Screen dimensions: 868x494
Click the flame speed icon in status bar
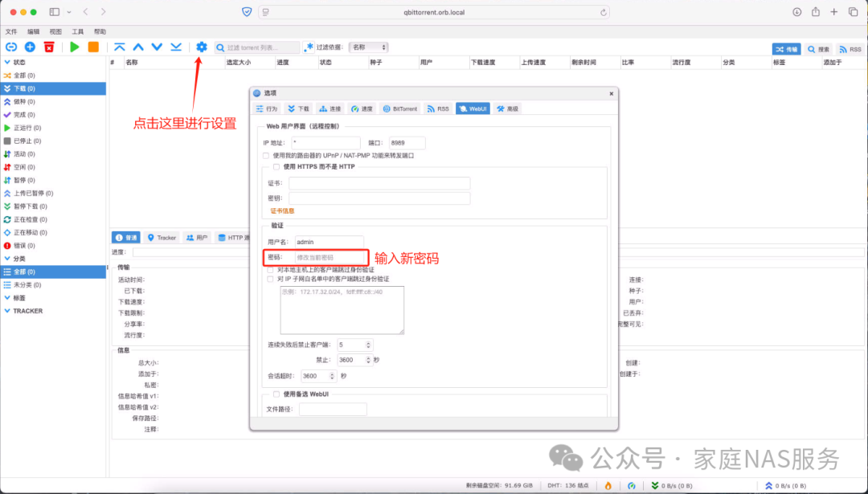click(x=608, y=485)
